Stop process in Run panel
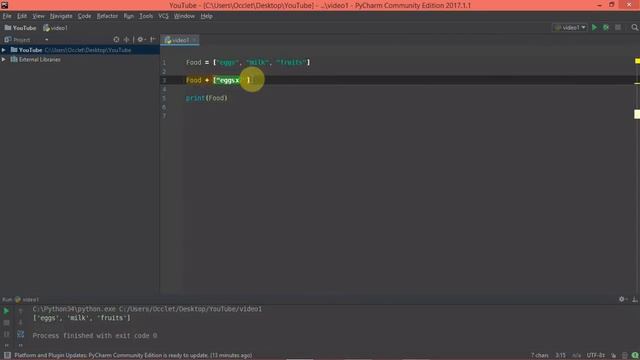Viewport: 640px width, 360px height. coord(6,322)
